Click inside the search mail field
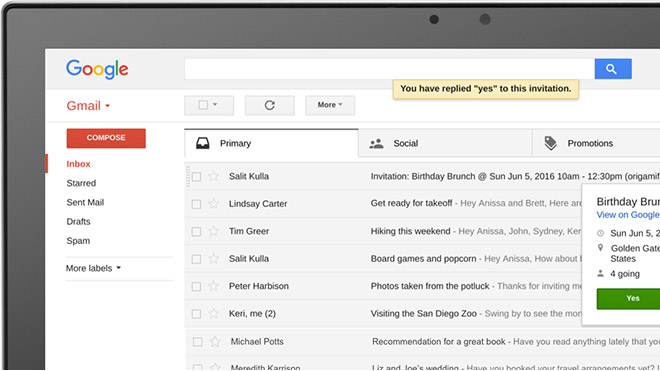Viewport: 660px width, 371px height. tap(389, 69)
